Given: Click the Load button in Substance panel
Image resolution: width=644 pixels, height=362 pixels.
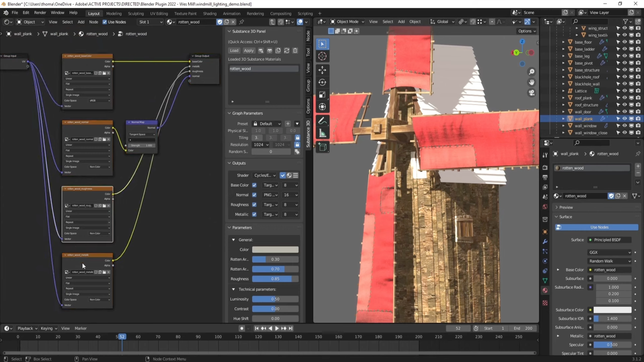Looking at the screenshot, I should click(234, 50).
